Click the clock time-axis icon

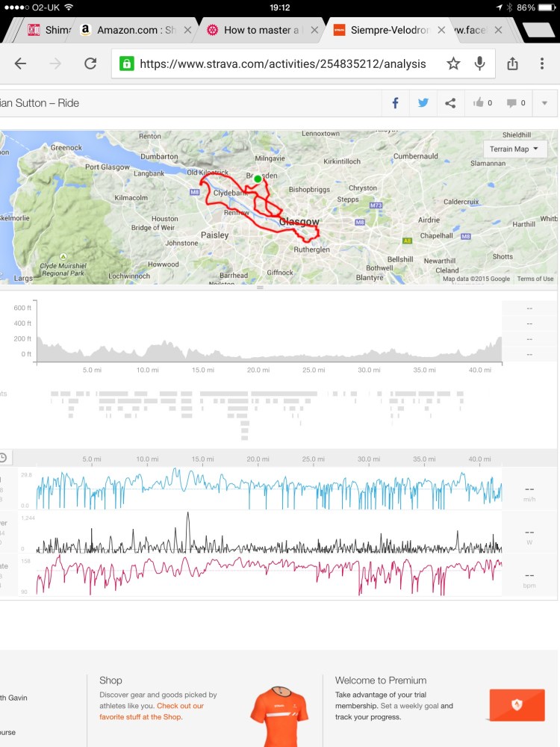(3, 457)
